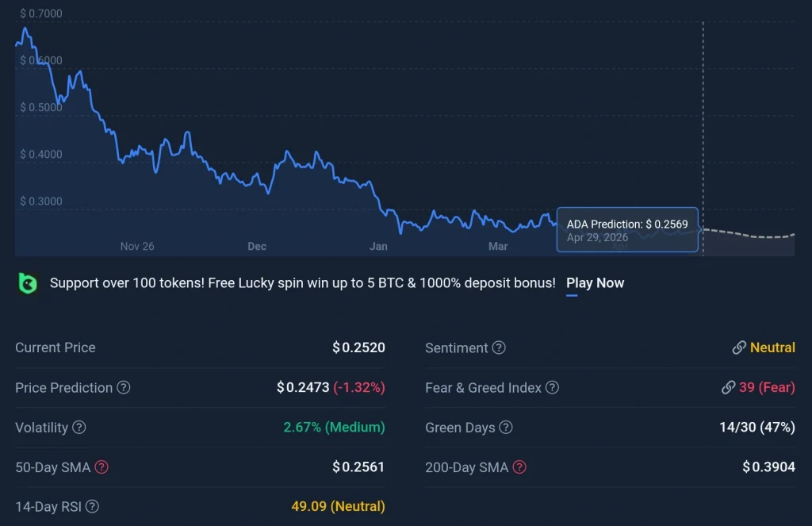Click the Mar axis label
This screenshot has height=526, width=812.
498,246
